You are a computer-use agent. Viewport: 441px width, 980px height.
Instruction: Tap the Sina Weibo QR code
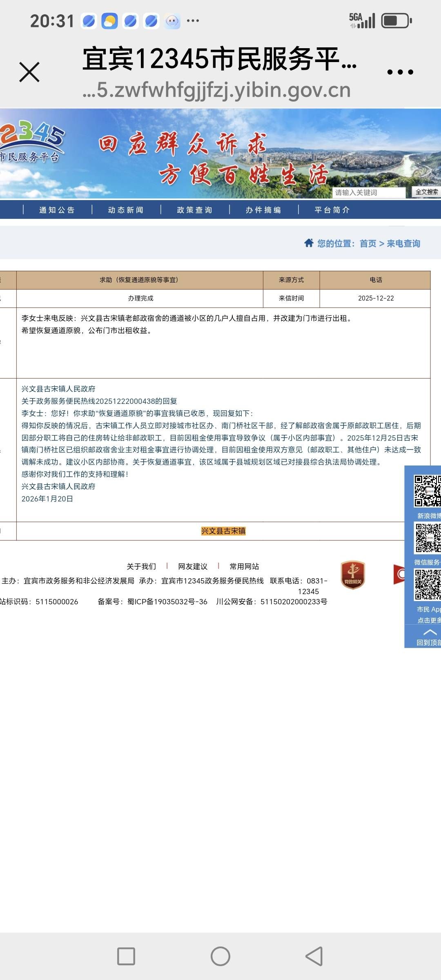click(x=427, y=491)
